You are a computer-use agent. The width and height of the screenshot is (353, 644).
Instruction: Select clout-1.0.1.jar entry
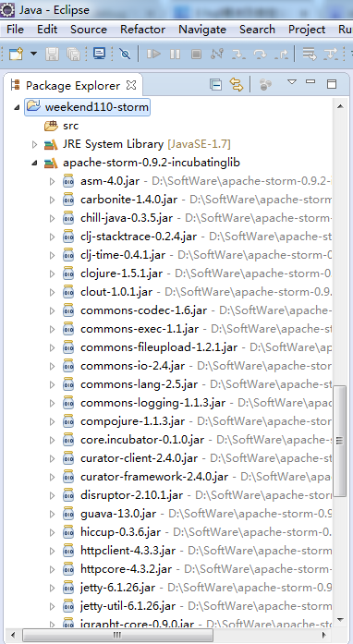point(116,292)
